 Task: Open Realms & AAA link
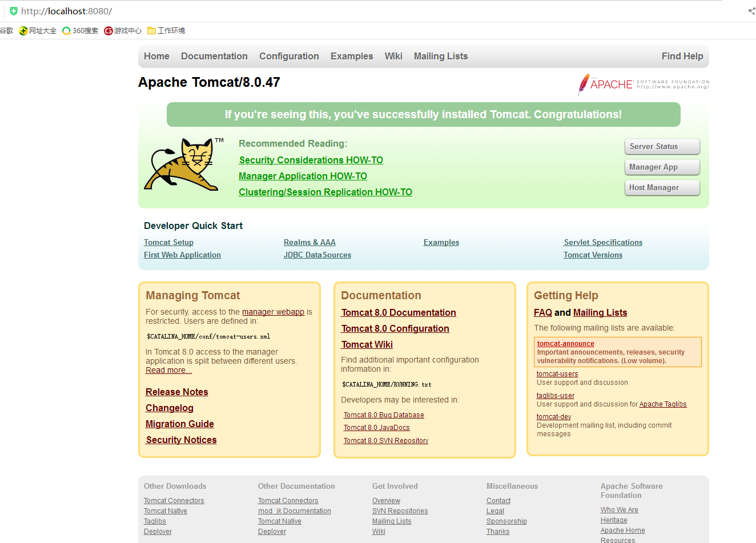(309, 242)
